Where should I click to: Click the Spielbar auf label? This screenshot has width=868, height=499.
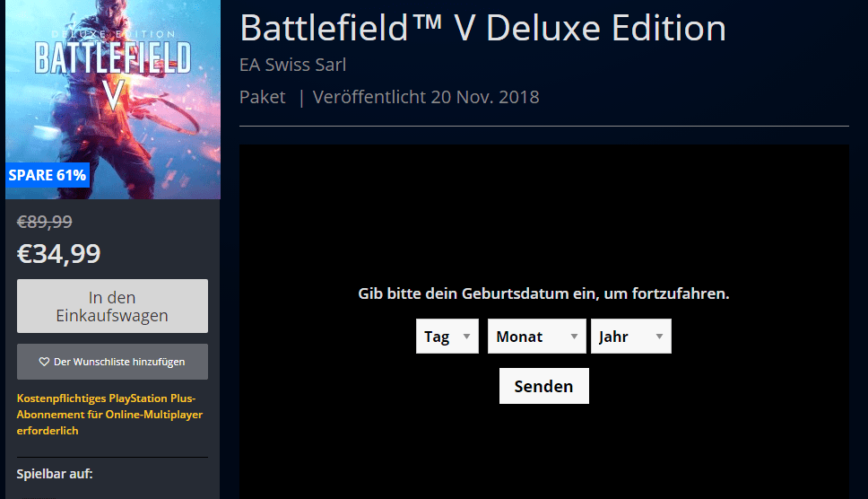55,473
